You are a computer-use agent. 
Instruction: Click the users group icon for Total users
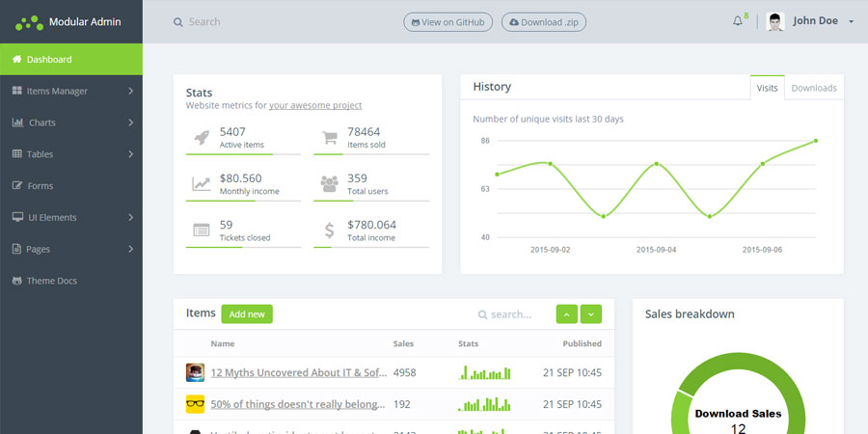click(x=330, y=184)
